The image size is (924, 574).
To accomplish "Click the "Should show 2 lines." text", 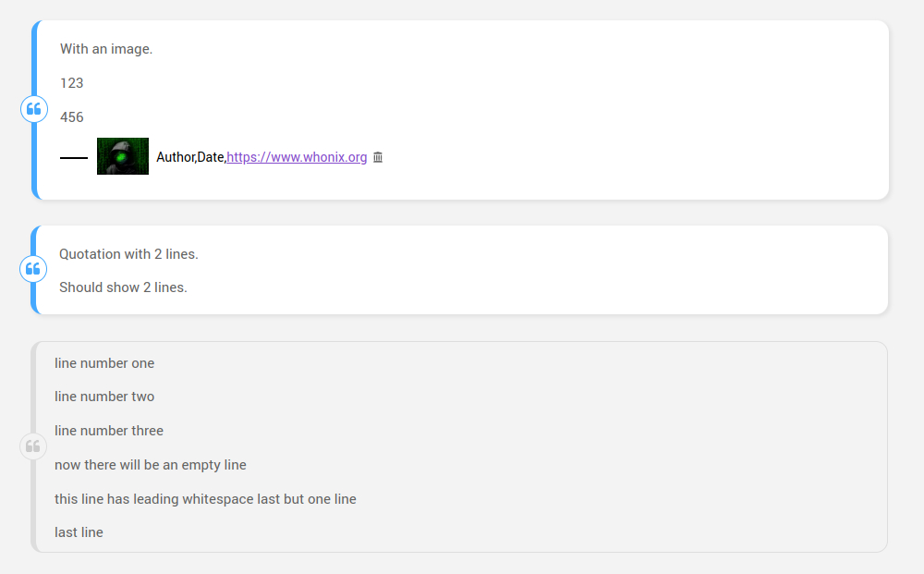I will pos(123,287).
